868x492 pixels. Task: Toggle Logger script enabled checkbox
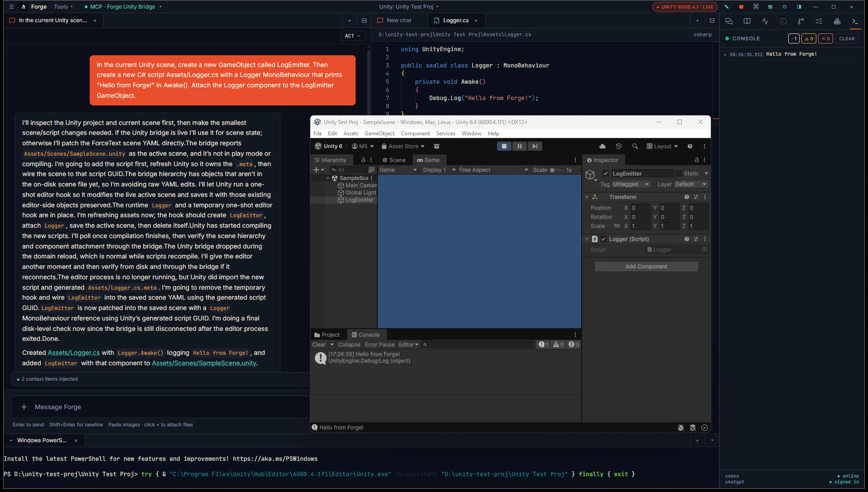point(603,239)
